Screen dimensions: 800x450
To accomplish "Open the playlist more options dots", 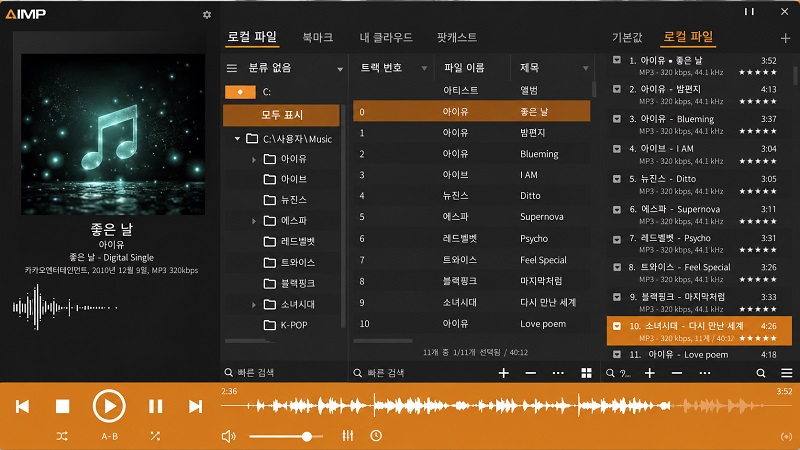I will pyautogui.click(x=705, y=373).
